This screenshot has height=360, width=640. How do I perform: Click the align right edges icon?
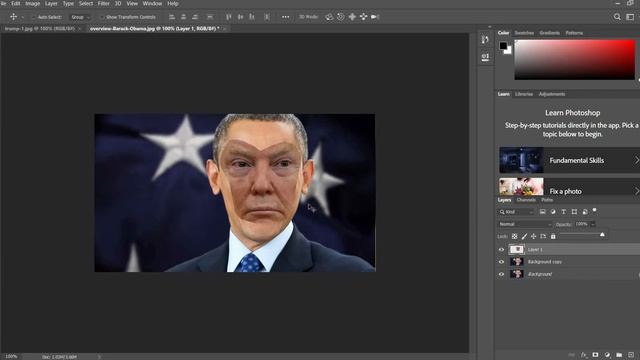[195, 17]
